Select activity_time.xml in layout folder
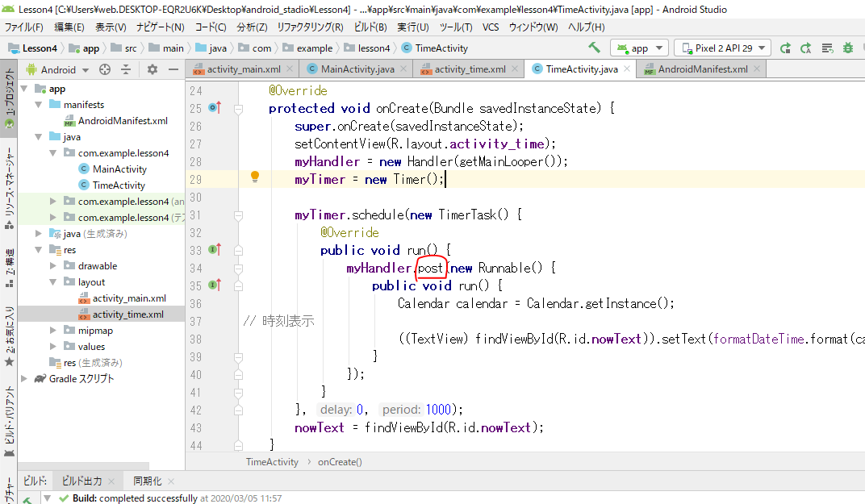Viewport: 865px width, 504px height. 127,314
